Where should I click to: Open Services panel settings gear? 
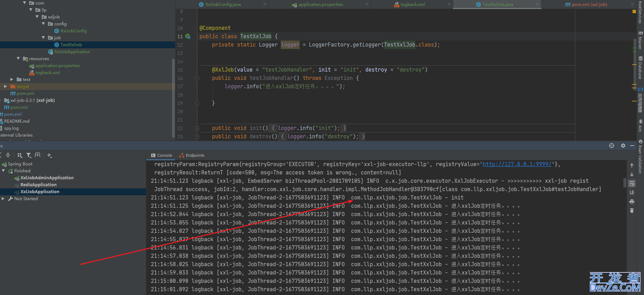pos(623,146)
